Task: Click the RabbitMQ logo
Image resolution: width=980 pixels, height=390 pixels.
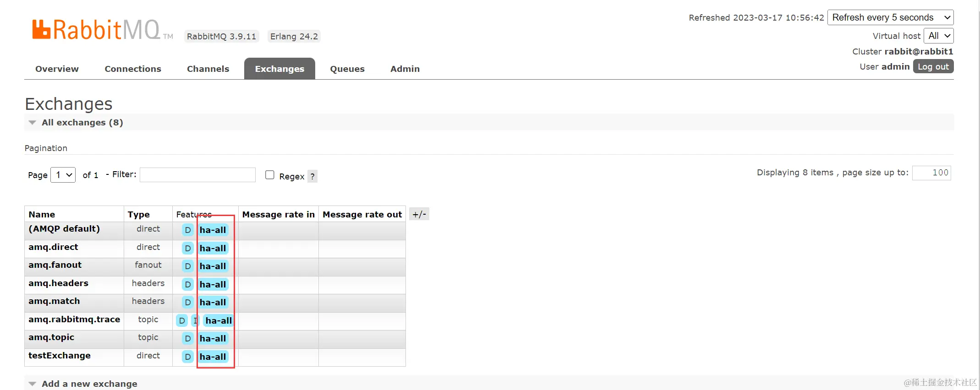Action: [x=102, y=30]
